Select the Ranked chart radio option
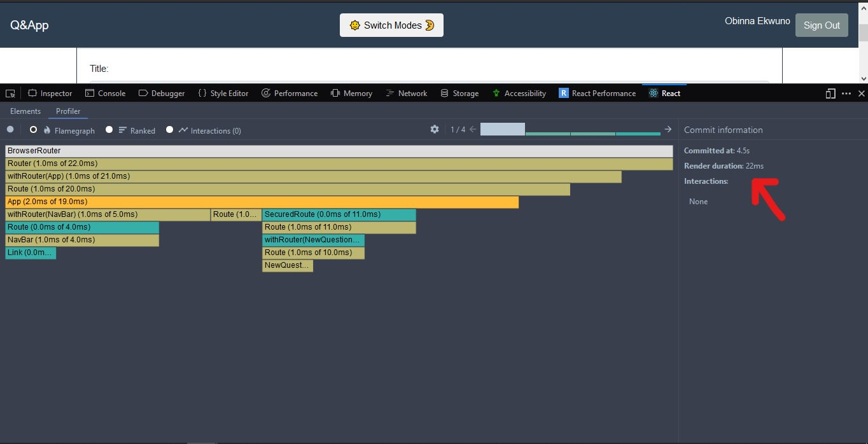Image resolution: width=868 pixels, height=444 pixels. [109, 129]
